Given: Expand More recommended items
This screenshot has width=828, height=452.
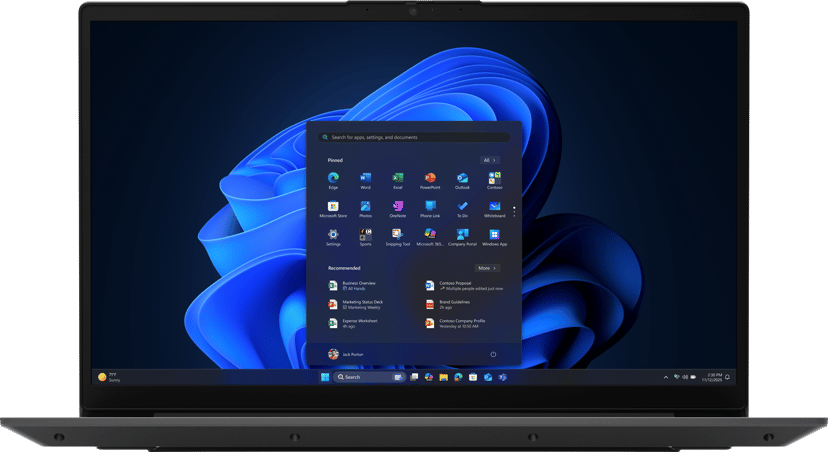Looking at the screenshot, I should 487,268.
